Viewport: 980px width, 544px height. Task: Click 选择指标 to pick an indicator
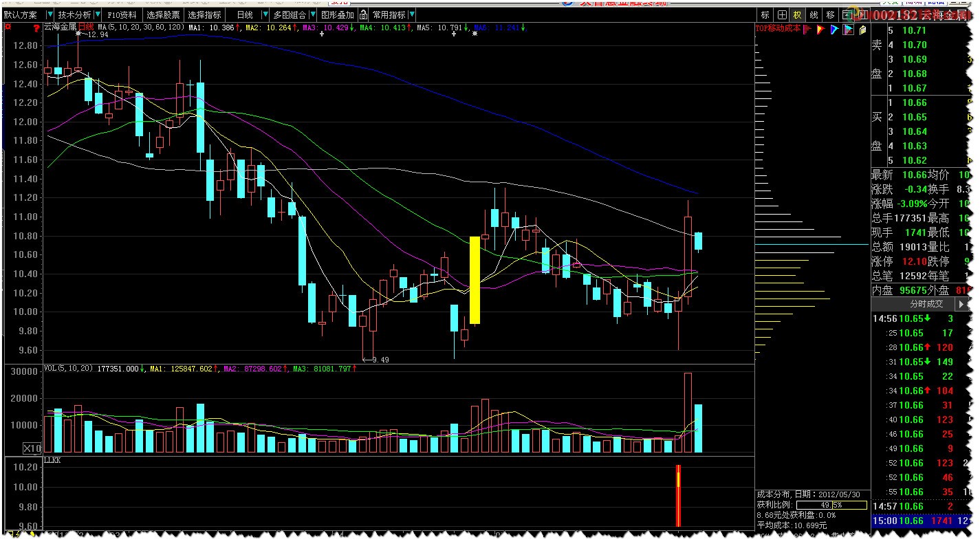click(x=204, y=14)
